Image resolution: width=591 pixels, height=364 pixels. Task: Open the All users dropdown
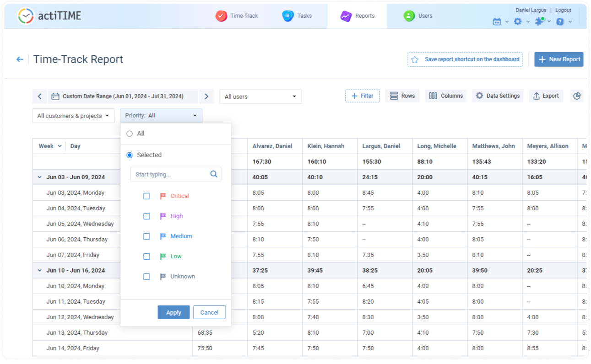coord(260,96)
